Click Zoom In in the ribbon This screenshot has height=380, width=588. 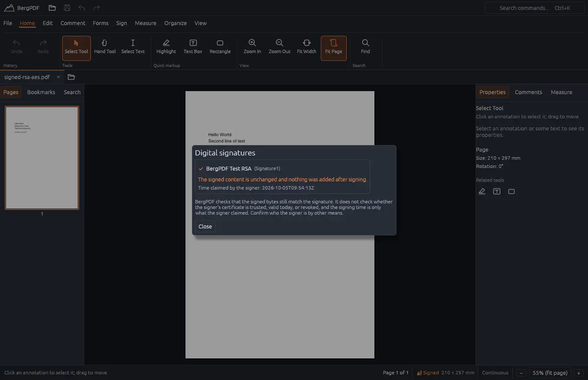click(x=252, y=48)
